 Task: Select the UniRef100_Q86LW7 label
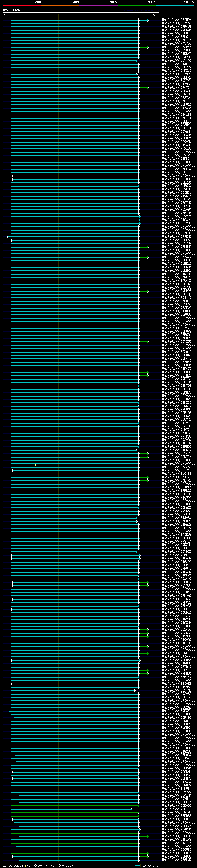click(177, 860)
